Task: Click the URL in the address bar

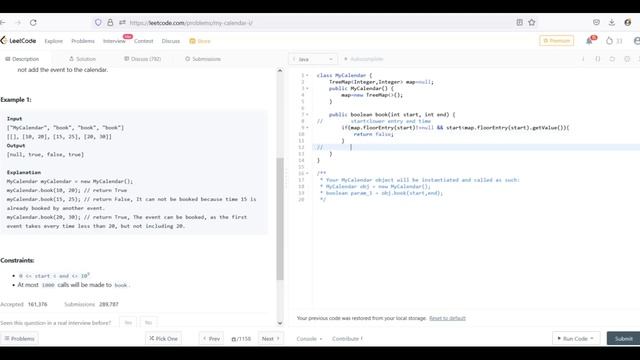Action: point(191,23)
